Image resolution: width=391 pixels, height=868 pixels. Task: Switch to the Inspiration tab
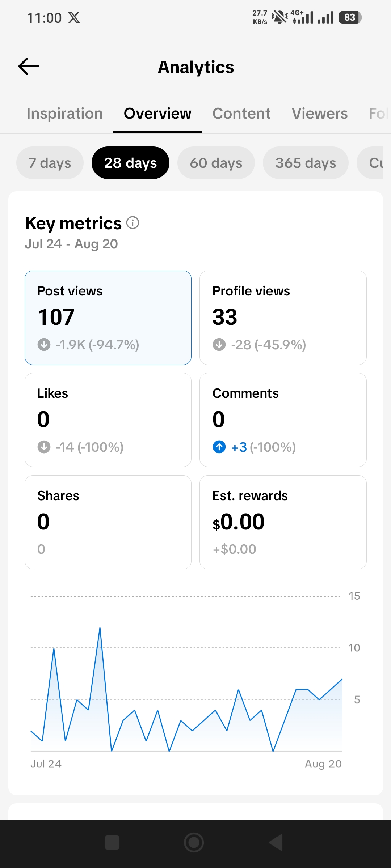(x=65, y=114)
